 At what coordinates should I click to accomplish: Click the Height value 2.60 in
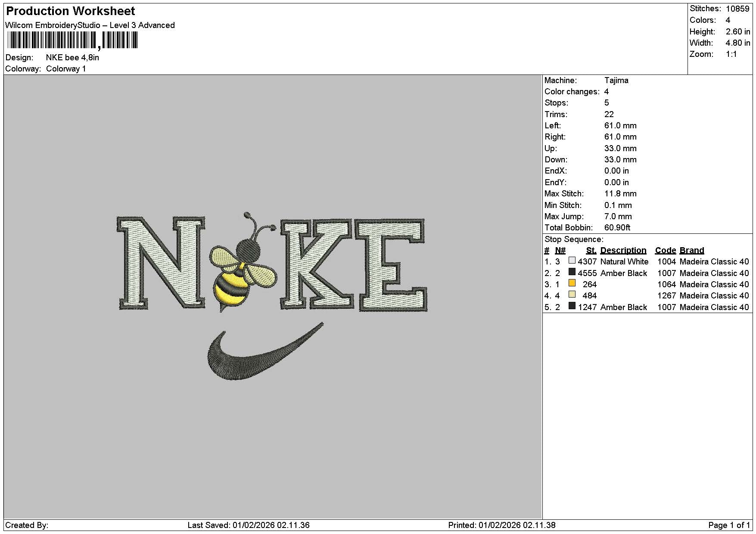pyautogui.click(x=738, y=32)
